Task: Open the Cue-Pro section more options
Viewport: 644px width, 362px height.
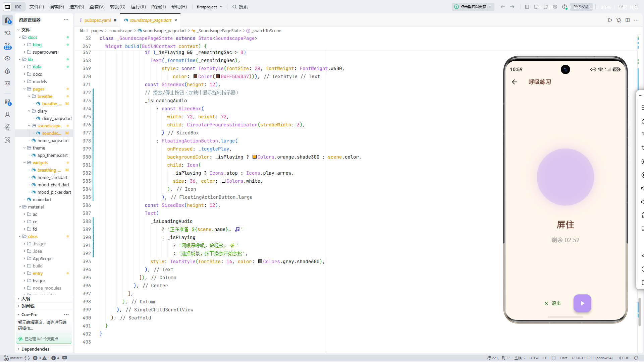Action: click(66, 314)
